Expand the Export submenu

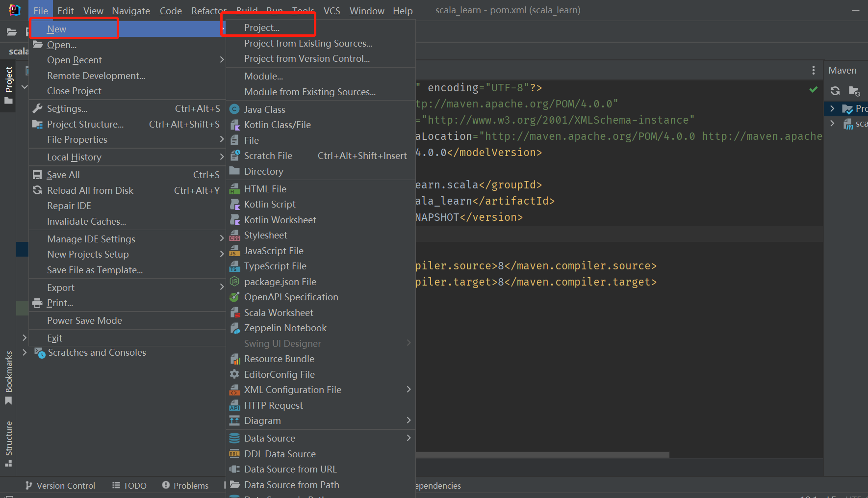click(128, 288)
